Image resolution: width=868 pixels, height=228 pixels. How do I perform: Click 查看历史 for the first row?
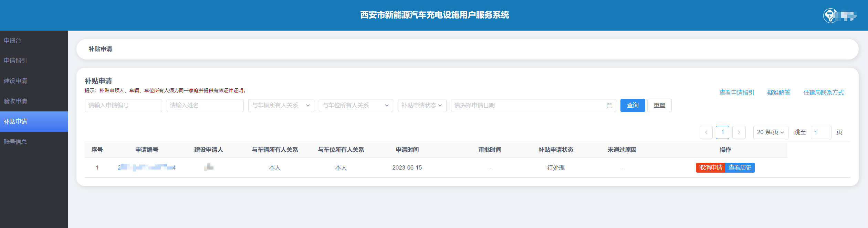click(x=740, y=167)
